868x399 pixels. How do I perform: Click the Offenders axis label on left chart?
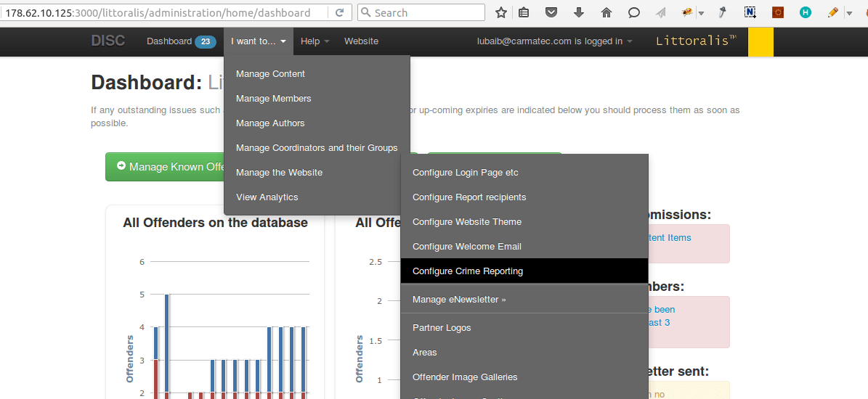coord(130,358)
